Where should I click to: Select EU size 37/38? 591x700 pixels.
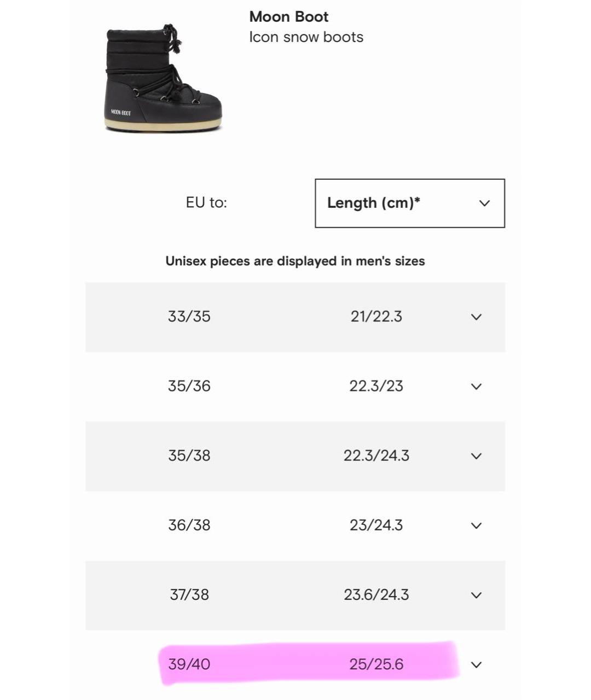189,594
